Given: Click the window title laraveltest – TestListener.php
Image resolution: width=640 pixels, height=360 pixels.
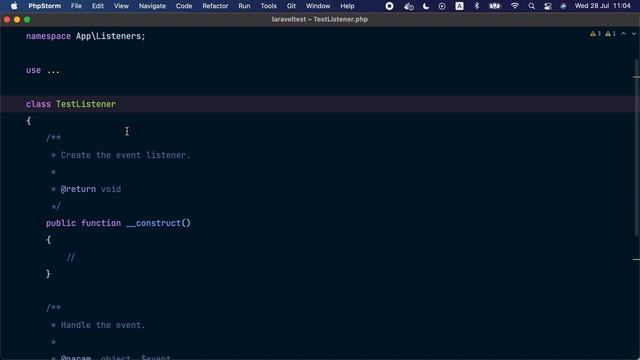Looking at the screenshot, I should tap(320, 19).
